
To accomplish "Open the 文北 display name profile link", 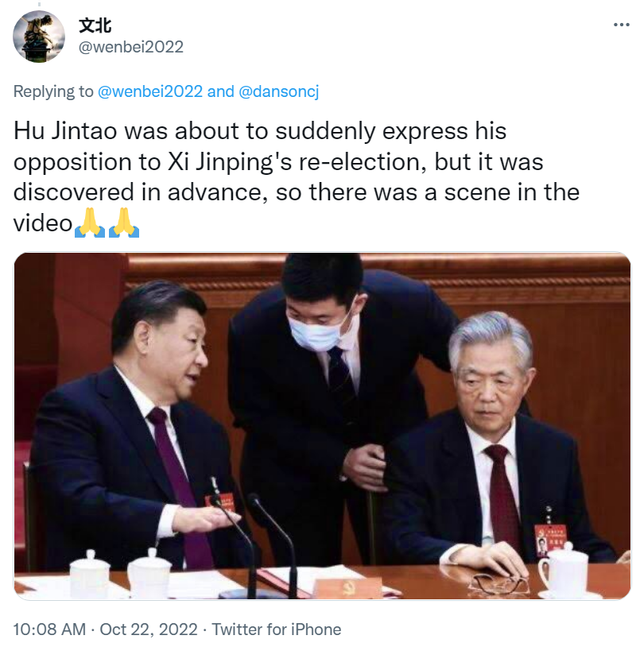I will 95,25.
